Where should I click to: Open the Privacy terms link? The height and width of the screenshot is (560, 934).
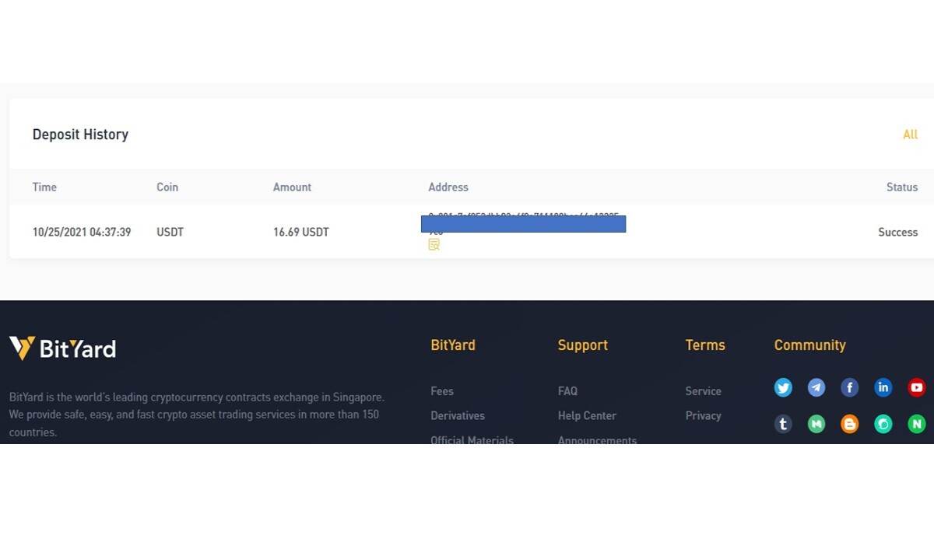coord(704,416)
